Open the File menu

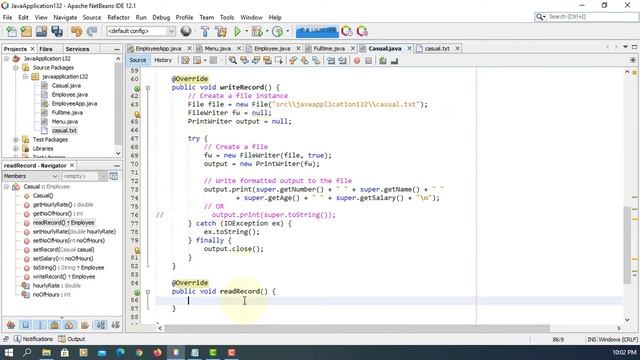[7, 18]
